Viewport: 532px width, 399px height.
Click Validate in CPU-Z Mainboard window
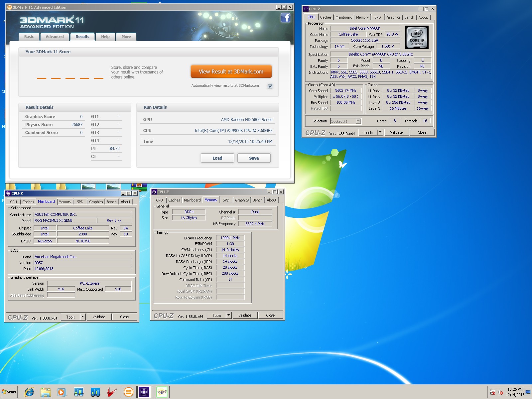99,317
